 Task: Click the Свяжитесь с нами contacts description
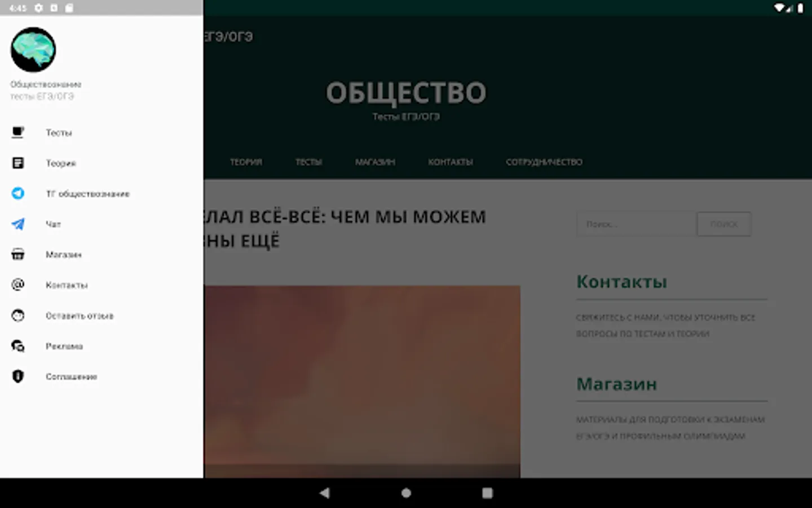coord(665,326)
